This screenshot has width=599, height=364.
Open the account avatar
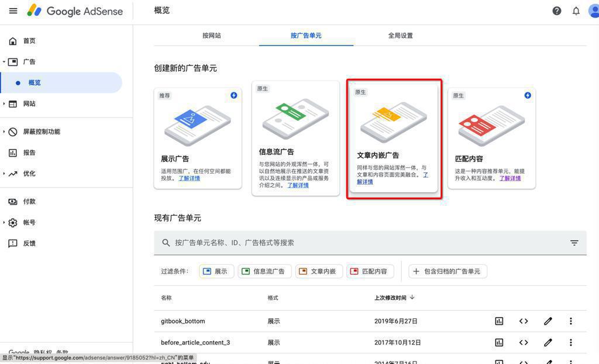(594, 11)
